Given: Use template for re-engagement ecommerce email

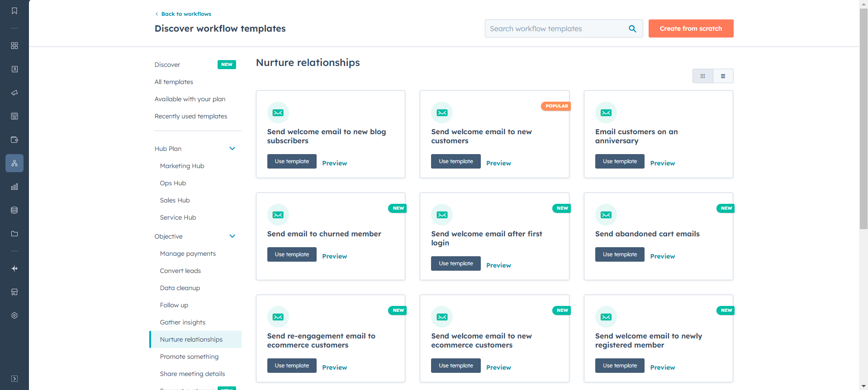Looking at the screenshot, I should [x=292, y=366].
